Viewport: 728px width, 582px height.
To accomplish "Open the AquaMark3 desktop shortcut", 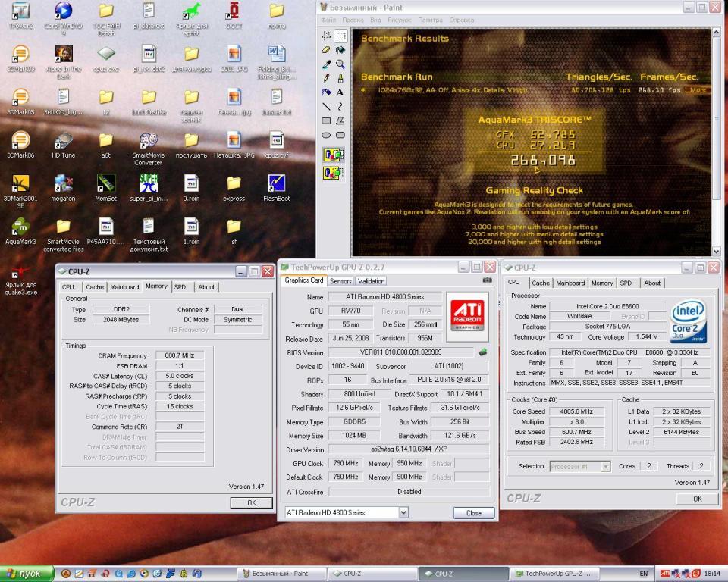I will pyautogui.click(x=20, y=232).
